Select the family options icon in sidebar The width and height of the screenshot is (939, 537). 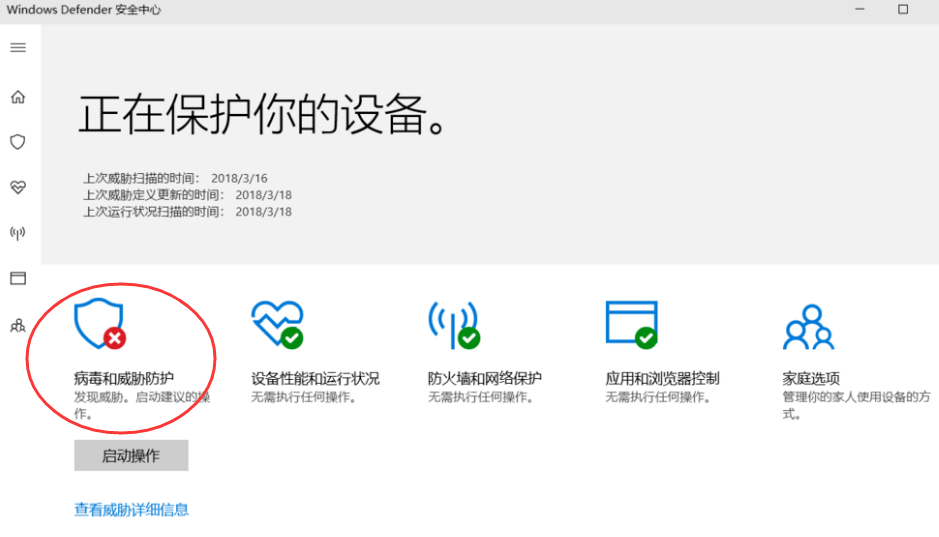click(18, 325)
